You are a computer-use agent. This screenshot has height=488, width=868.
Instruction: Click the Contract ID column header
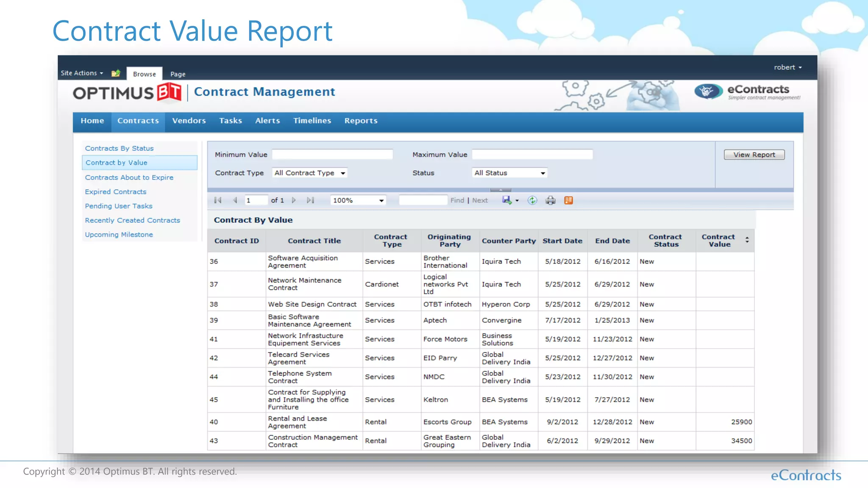click(x=236, y=241)
